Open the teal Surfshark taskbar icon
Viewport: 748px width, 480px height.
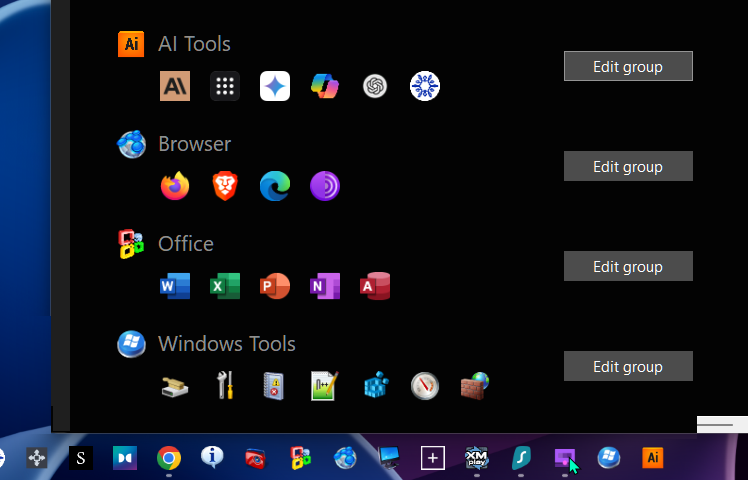[520, 458]
